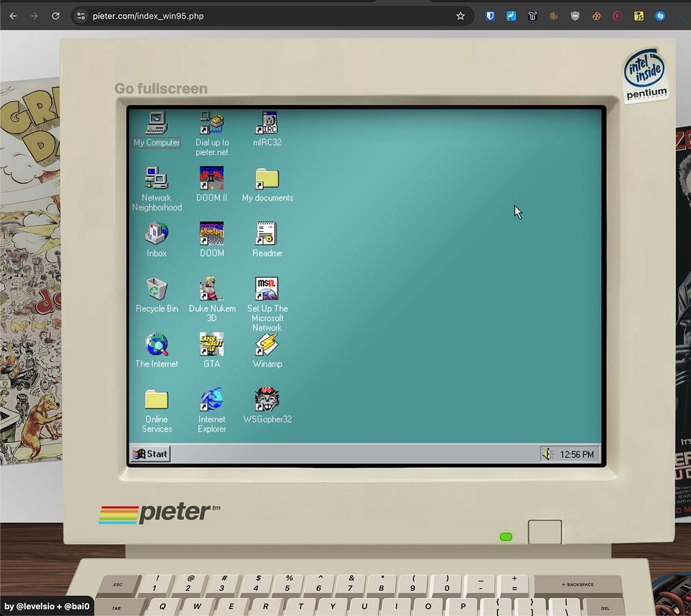Click the ESC key on keyboard
This screenshot has height=616, width=691.
tap(117, 585)
